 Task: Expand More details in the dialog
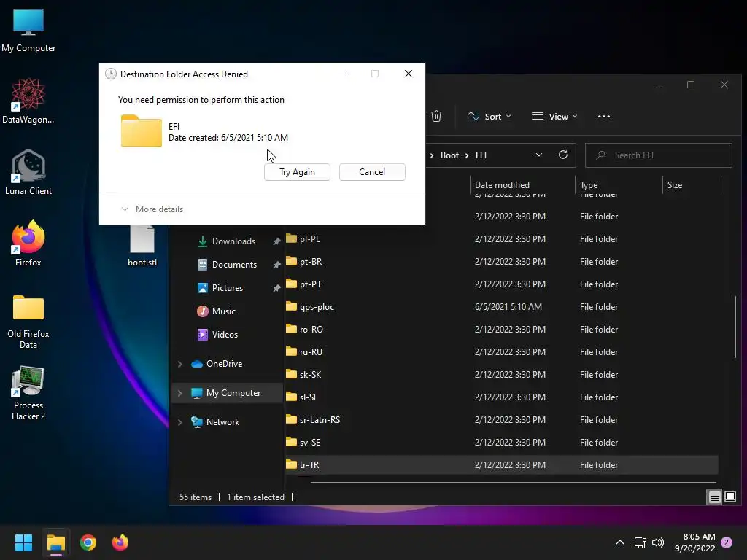(x=152, y=209)
